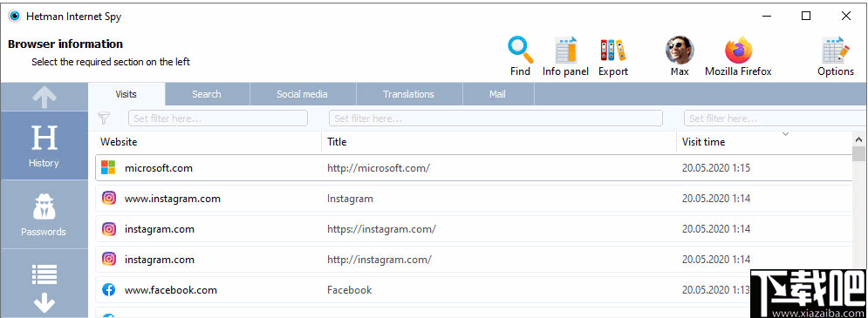Open the History sidebar section
Image resolution: width=868 pixels, height=318 pixels.
click(44, 145)
